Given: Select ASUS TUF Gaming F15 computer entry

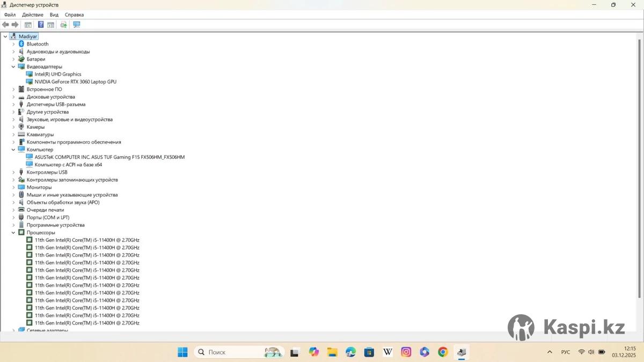Looking at the screenshot, I should point(109,157).
